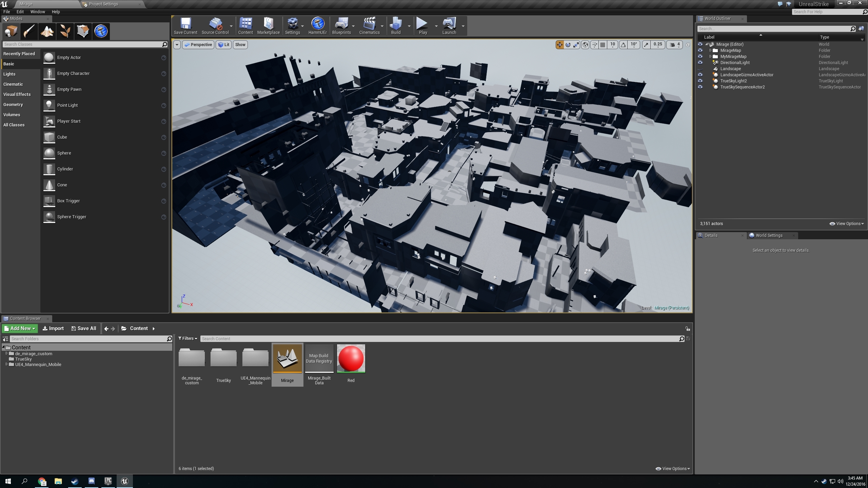868x488 pixels.
Task: Click the Launch toolbar button
Action: coord(449,26)
